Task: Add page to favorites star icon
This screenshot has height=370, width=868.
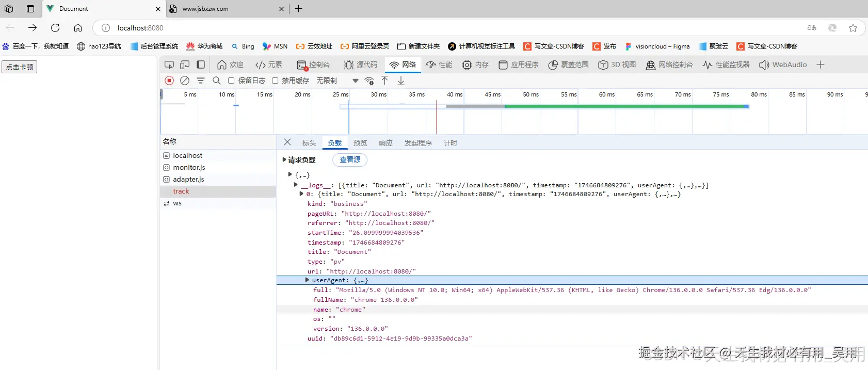Action: [853, 28]
